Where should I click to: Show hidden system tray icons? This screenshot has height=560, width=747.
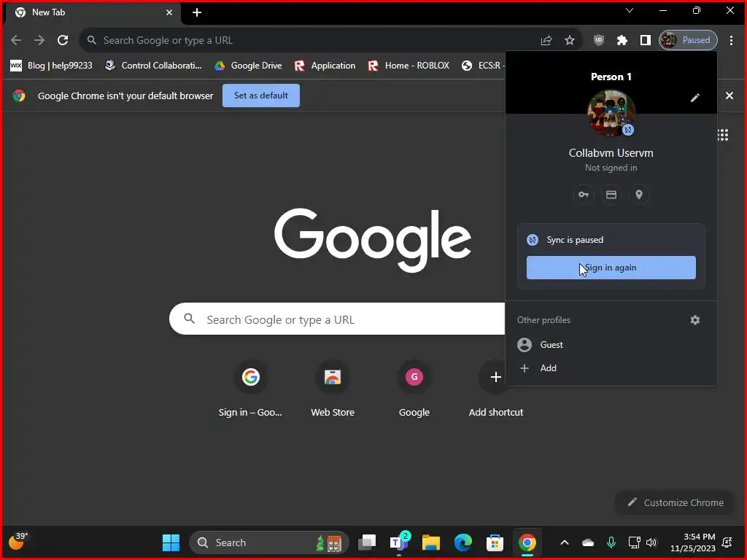pos(565,542)
